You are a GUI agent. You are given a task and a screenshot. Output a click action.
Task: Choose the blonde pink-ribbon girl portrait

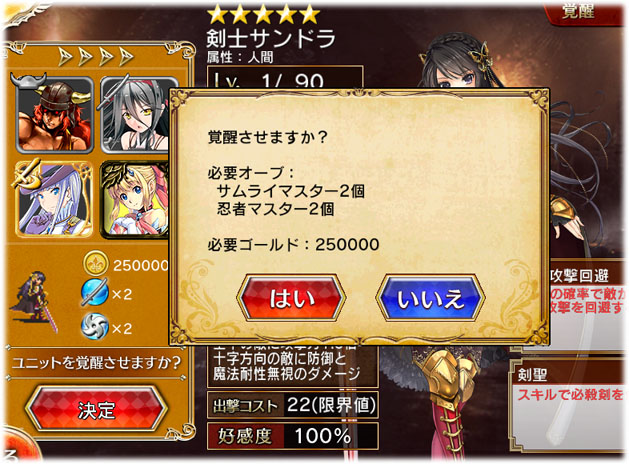tap(134, 199)
